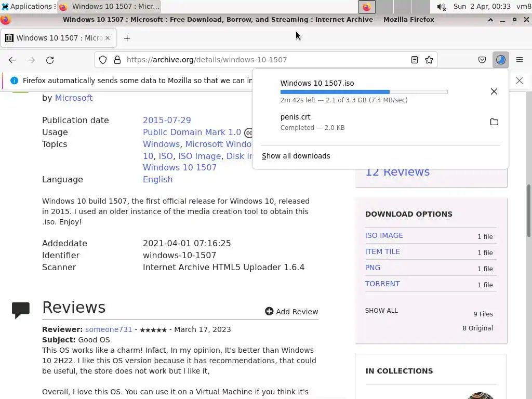This screenshot has width=532, height=399.
Task: Expand TORRENT download option
Action: (382, 284)
